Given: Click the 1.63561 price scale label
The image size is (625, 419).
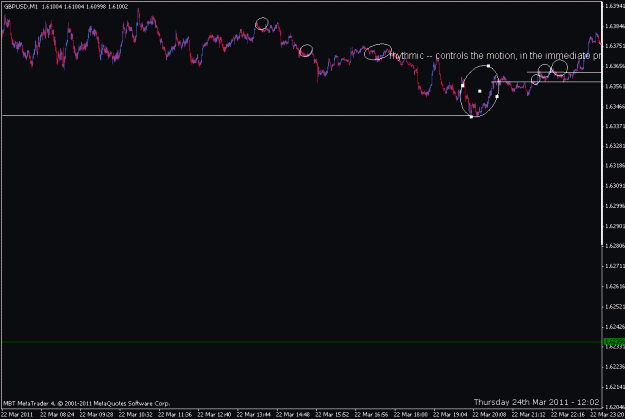Looking at the screenshot, I should click(615, 86).
